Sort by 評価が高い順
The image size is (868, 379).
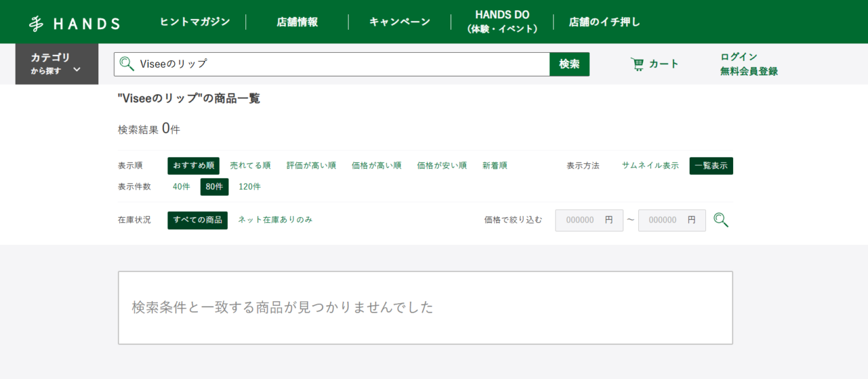coord(311,165)
